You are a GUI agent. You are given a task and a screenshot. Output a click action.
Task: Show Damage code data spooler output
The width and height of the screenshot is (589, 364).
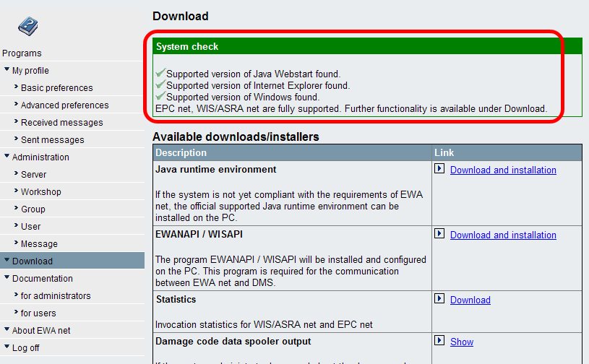462,342
